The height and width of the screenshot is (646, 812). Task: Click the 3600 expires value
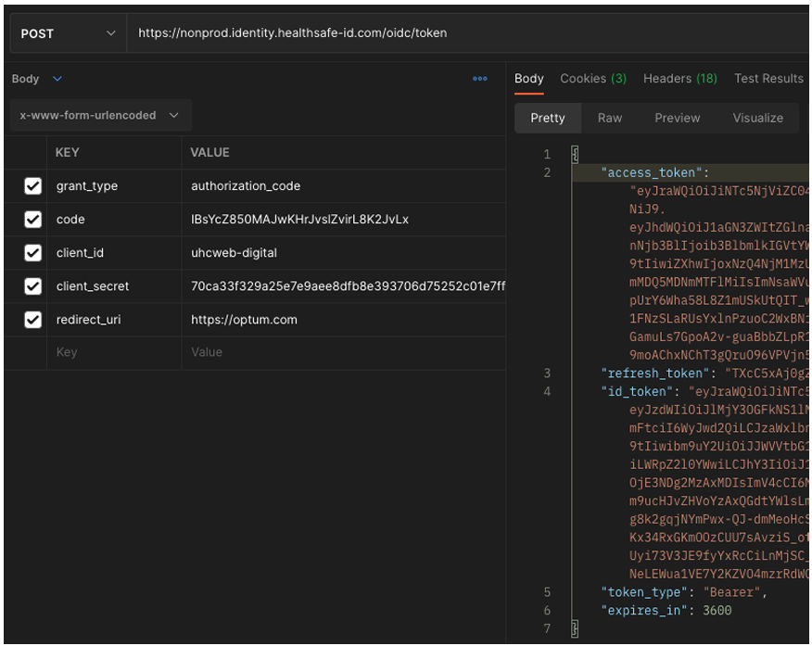[717, 611]
